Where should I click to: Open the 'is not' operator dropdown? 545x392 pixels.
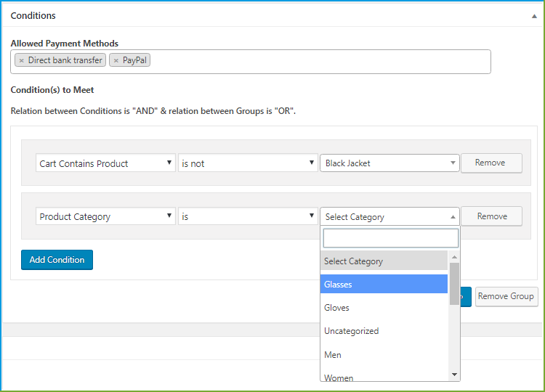tap(248, 163)
